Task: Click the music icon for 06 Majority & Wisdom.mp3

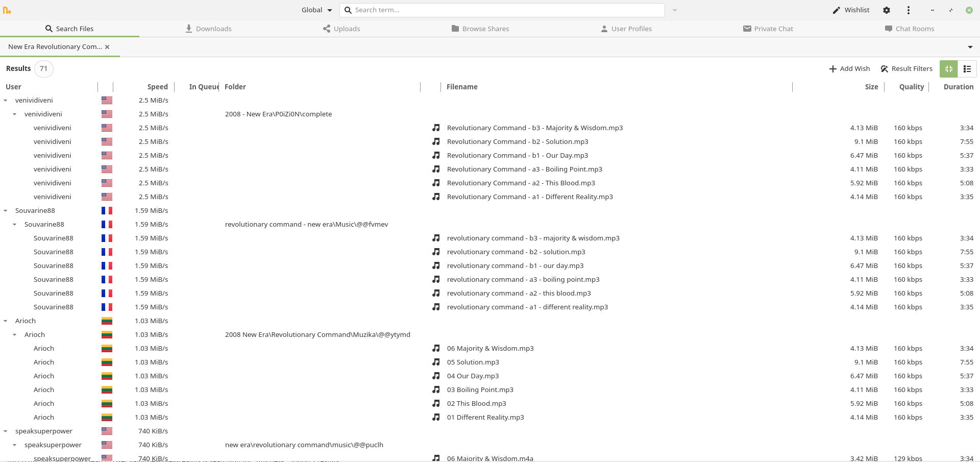Action: pyautogui.click(x=436, y=349)
